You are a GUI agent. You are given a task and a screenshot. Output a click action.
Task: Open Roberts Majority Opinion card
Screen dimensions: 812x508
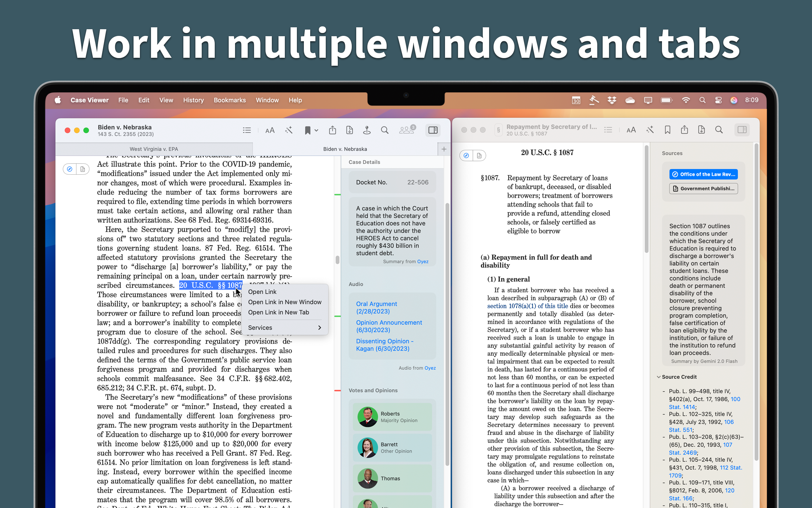click(392, 417)
